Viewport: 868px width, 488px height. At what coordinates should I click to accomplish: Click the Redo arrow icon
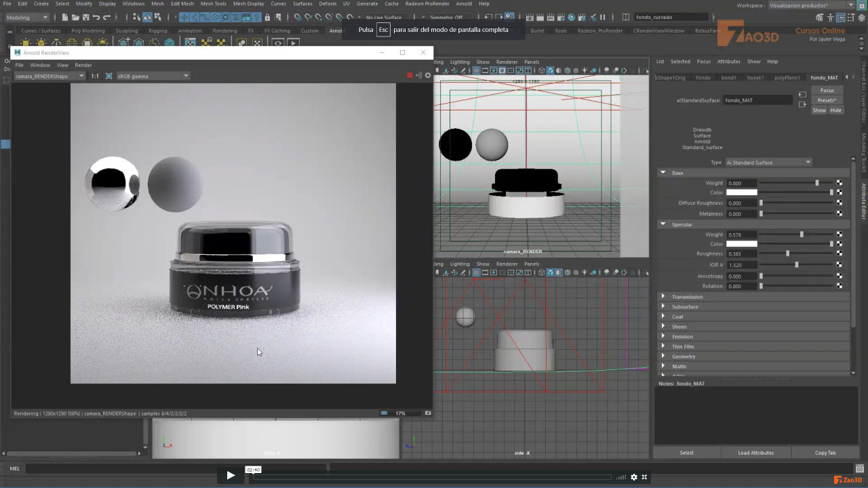[107, 17]
